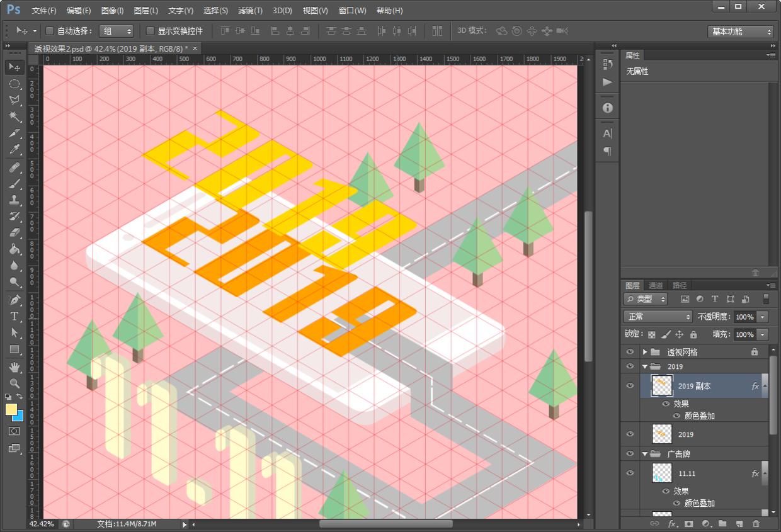Open the 滤镜(T) menu

coord(250,11)
